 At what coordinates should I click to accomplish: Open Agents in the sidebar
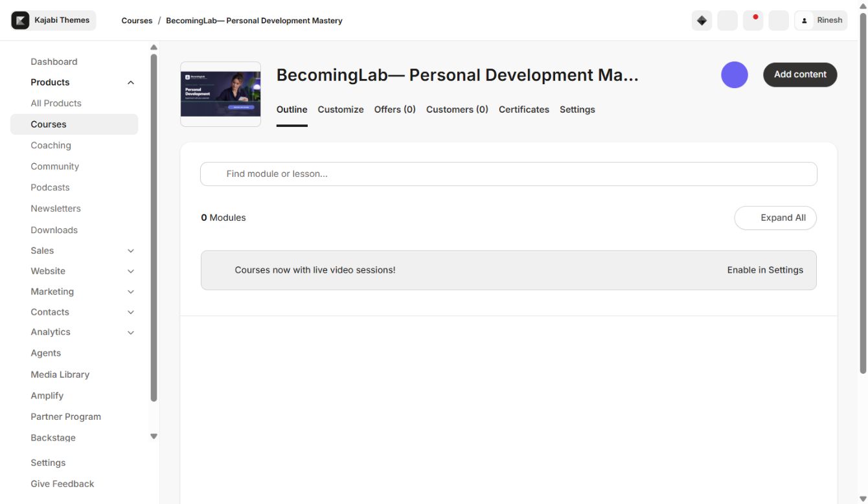[x=45, y=353]
